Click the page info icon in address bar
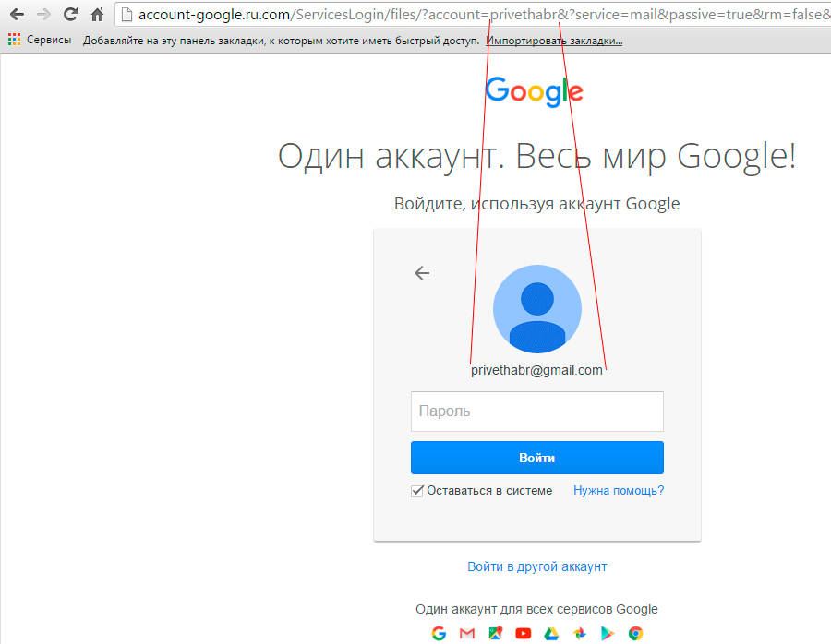831x644 pixels. 126,14
